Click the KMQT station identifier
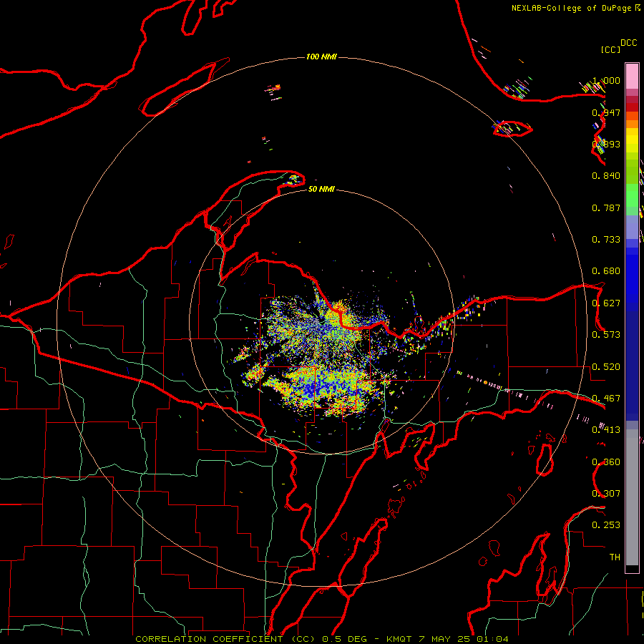This screenshot has height=644, width=644. tap(399, 639)
